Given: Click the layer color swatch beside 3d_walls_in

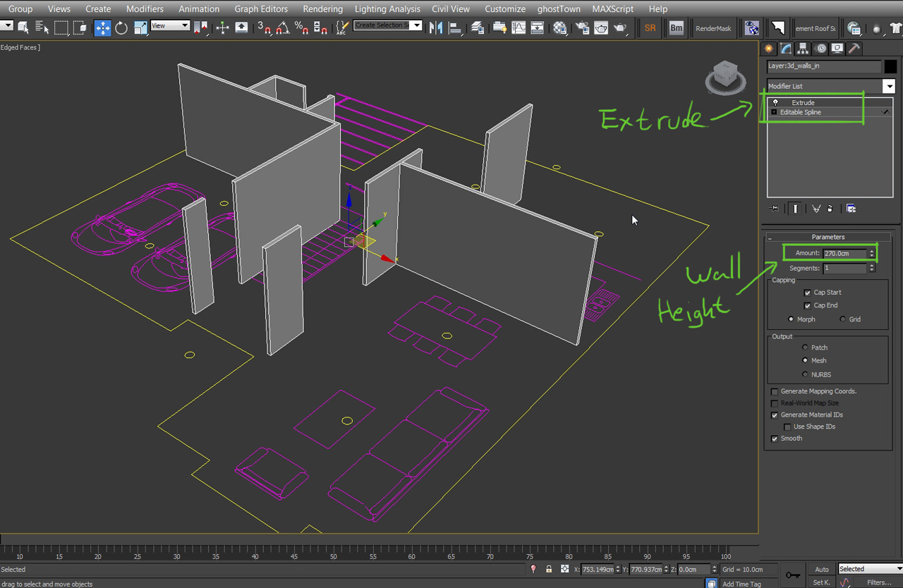Looking at the screenshot, I should click(x=891, y=66).
